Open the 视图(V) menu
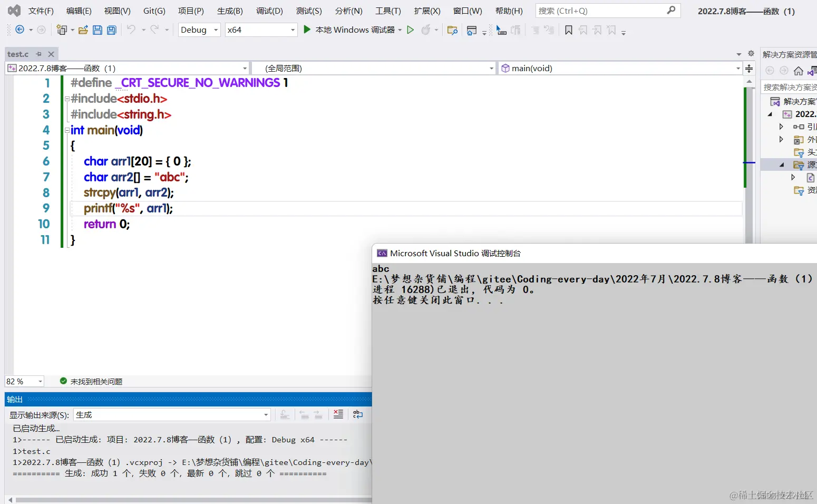The image size is (817, 504). (x=117, y=11)
